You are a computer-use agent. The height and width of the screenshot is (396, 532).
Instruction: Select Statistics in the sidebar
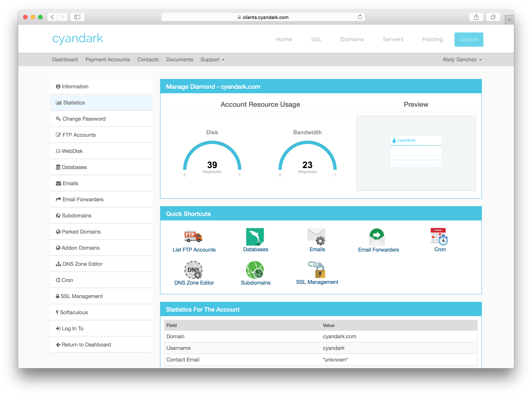point(101,103)
